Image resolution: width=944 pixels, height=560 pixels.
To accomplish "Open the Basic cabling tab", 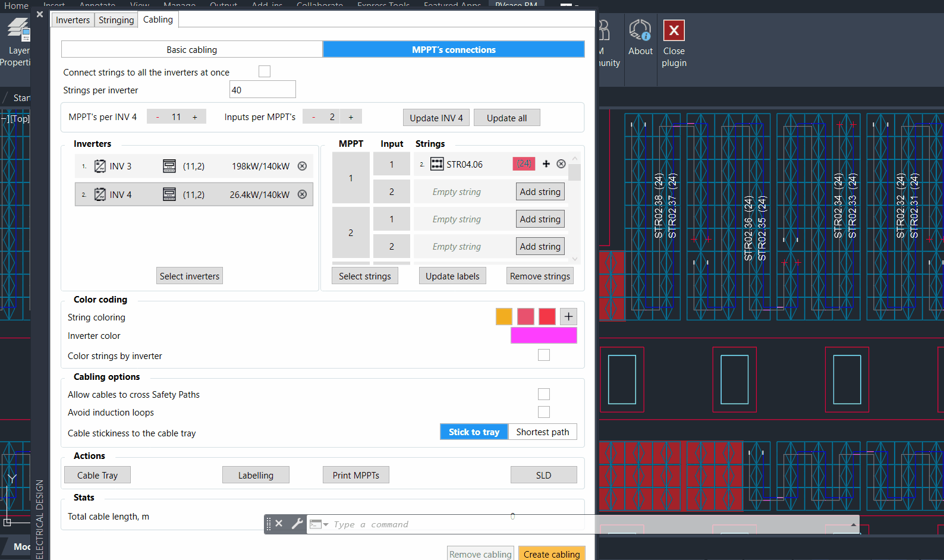I will [191, 50].
